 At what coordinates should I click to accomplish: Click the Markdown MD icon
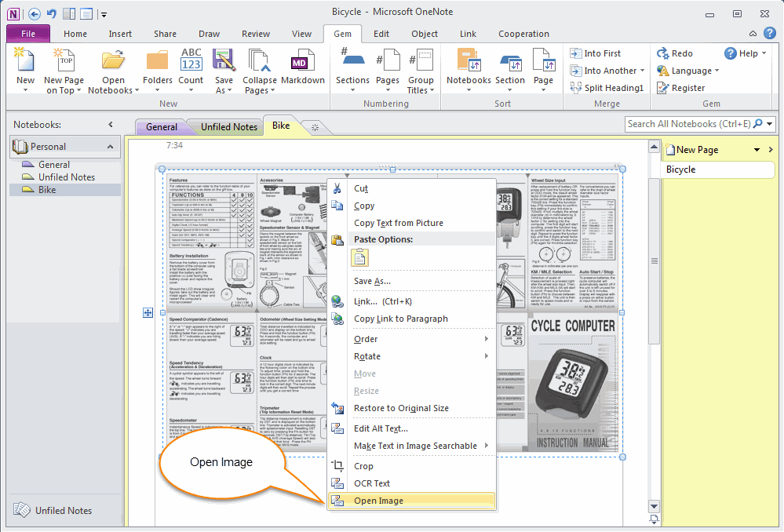pyautogui.click(x=302, y=60)
